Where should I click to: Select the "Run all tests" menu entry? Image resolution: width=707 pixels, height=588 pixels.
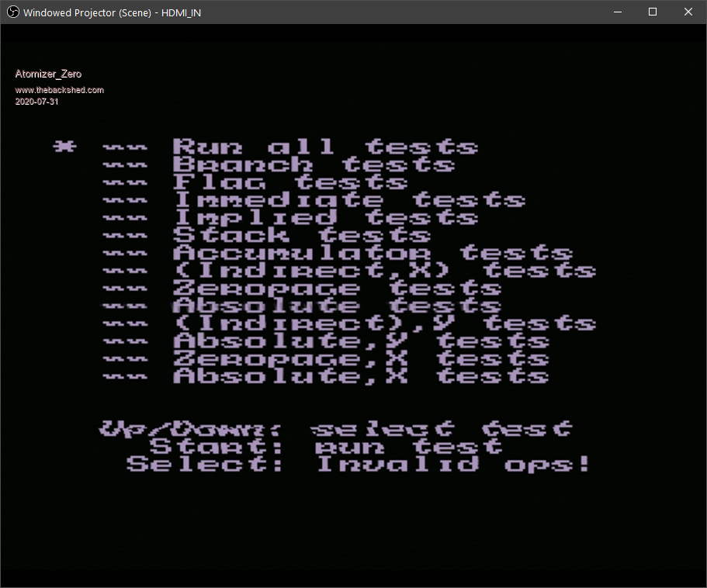(324, 147)
